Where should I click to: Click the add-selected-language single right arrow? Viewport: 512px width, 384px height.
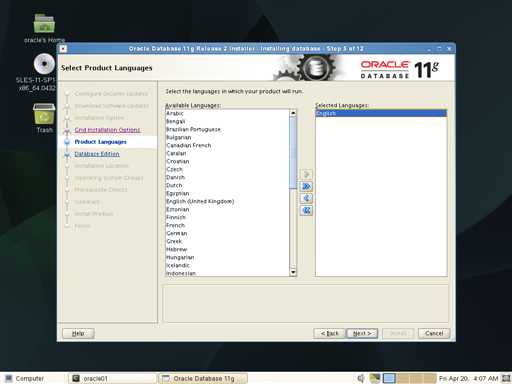306,174
